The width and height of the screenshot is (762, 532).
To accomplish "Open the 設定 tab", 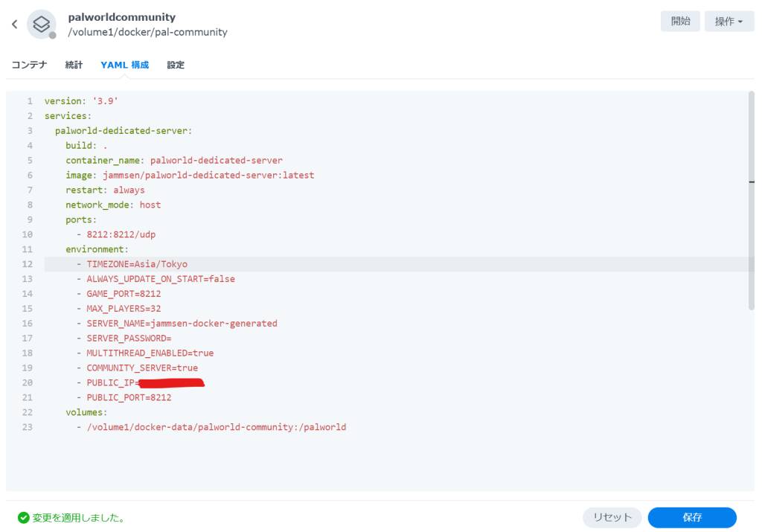I will tap(176, 65).
